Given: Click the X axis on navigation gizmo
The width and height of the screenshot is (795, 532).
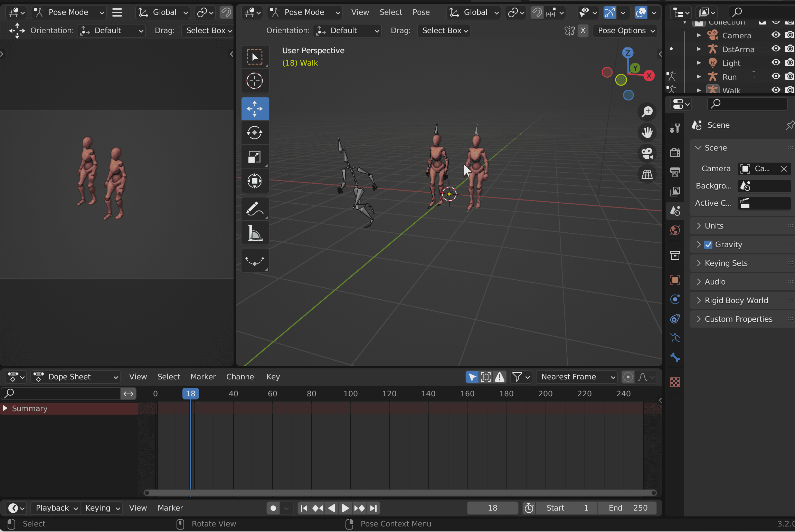Looking at the screenshot, I should [x=649, y=76].
